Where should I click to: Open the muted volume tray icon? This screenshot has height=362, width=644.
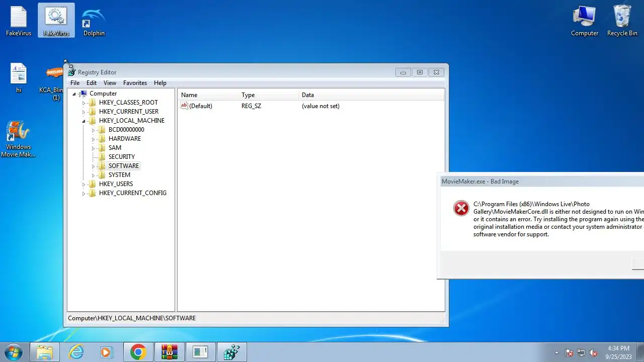(x=593, y=353)
